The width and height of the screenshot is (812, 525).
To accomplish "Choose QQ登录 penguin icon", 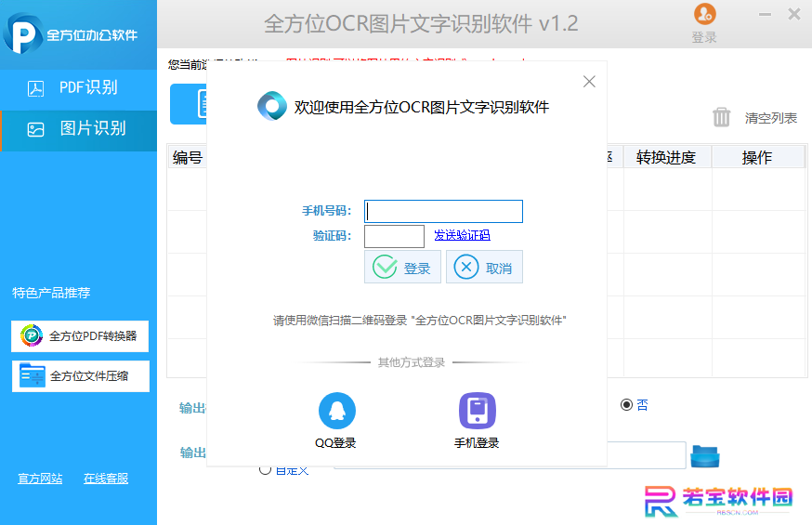I will (x=336, y=411).
